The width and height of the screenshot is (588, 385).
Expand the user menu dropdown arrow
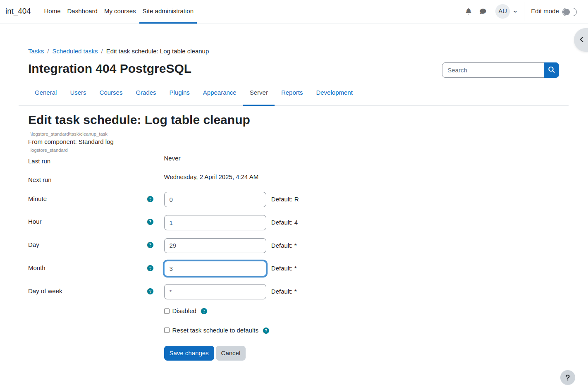coord(515,12)
